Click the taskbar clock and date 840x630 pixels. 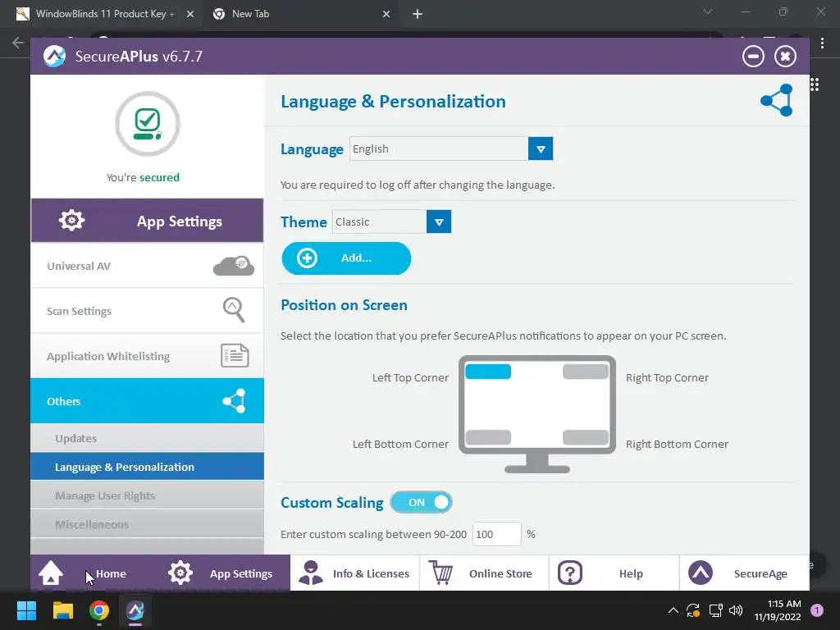(x=778, y=610)
